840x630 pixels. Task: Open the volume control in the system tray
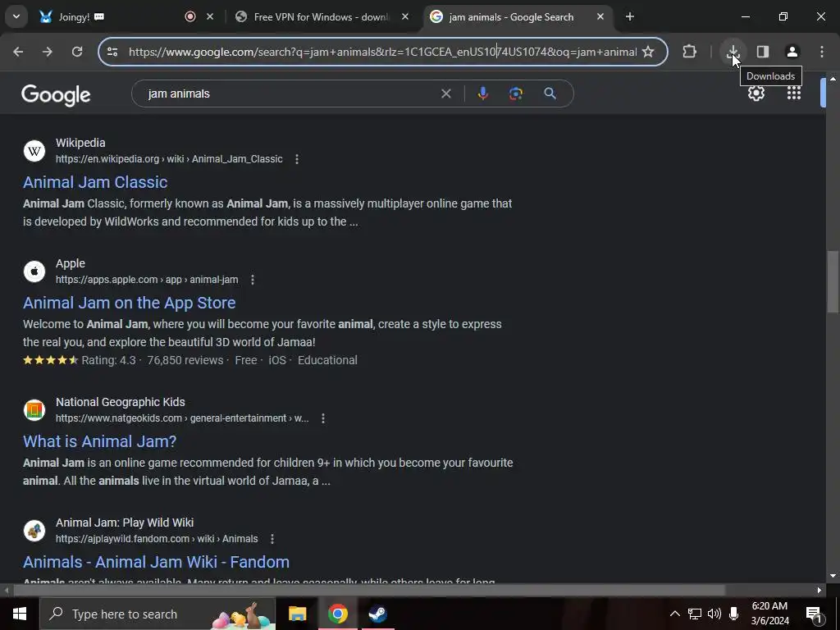714,614
